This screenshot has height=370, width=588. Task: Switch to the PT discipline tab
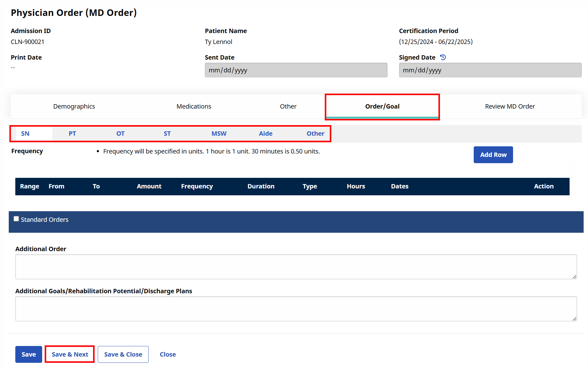point(72,134)
